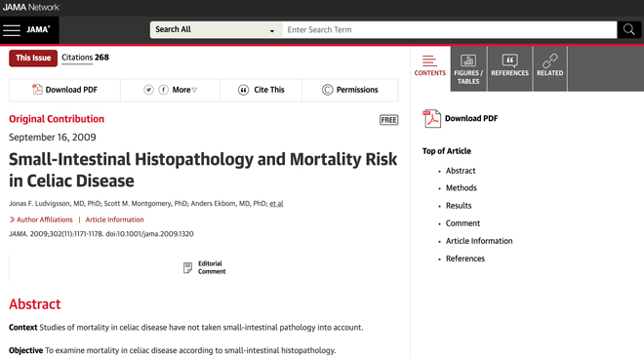Click Download PDF in article toolbar
This screenshot has width=644, height=357.
tap(65, 90)
